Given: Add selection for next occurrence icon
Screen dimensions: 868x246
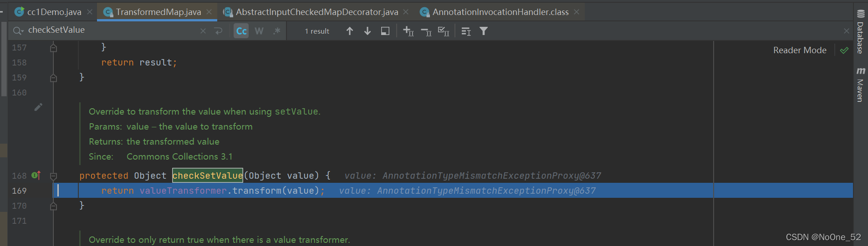Looking at the screenshot, I should tap(408, 31).
